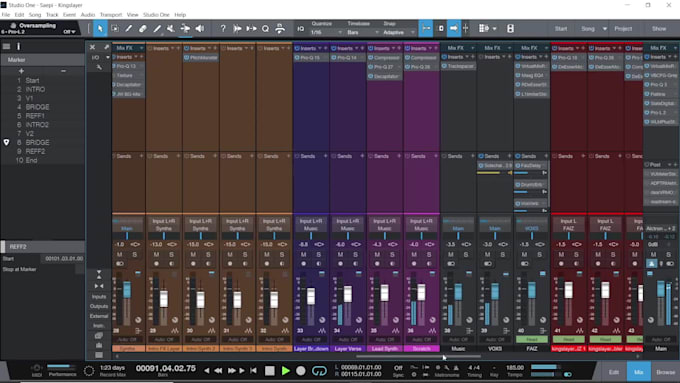The width and height of the screenshot is (680, 383).
Task: Mute channel 29 Intro FX Layer
Action: (156, 255)
